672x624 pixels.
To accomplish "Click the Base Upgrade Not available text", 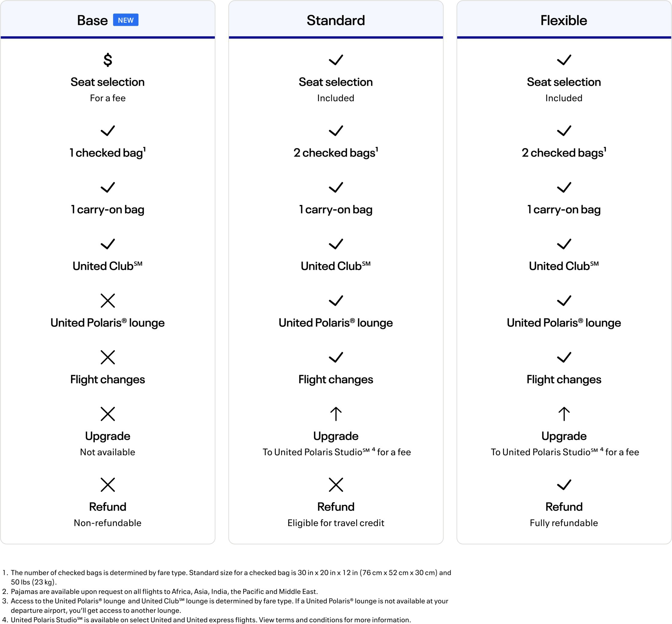I will (x=108, y=452).
